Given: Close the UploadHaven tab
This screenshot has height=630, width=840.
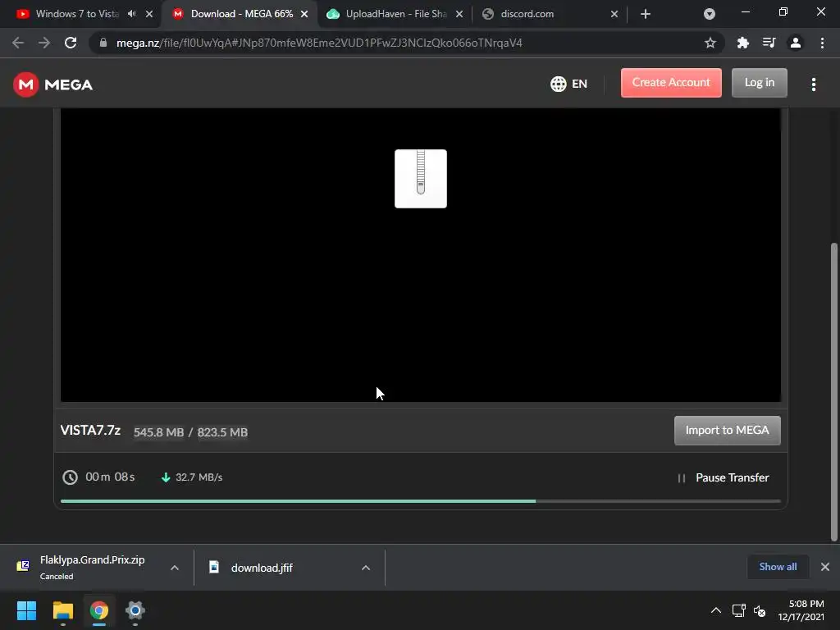Looking at the screenshot, I should (459, 15).
